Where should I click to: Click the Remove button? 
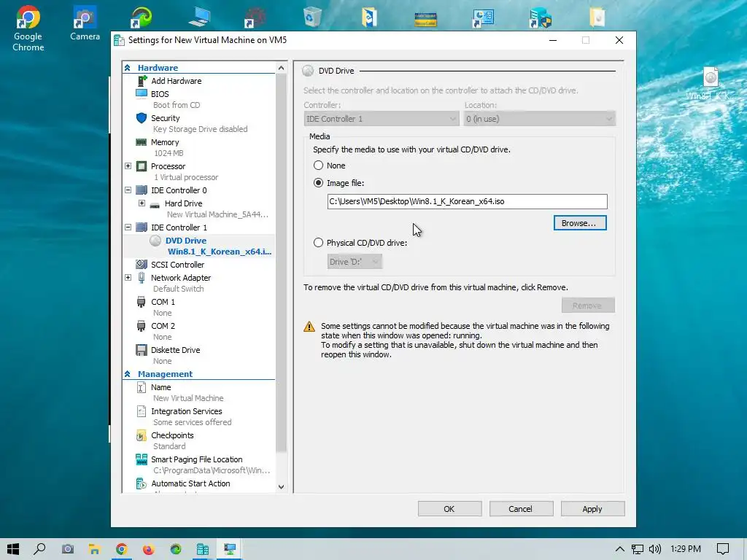(x=588, y=306)
